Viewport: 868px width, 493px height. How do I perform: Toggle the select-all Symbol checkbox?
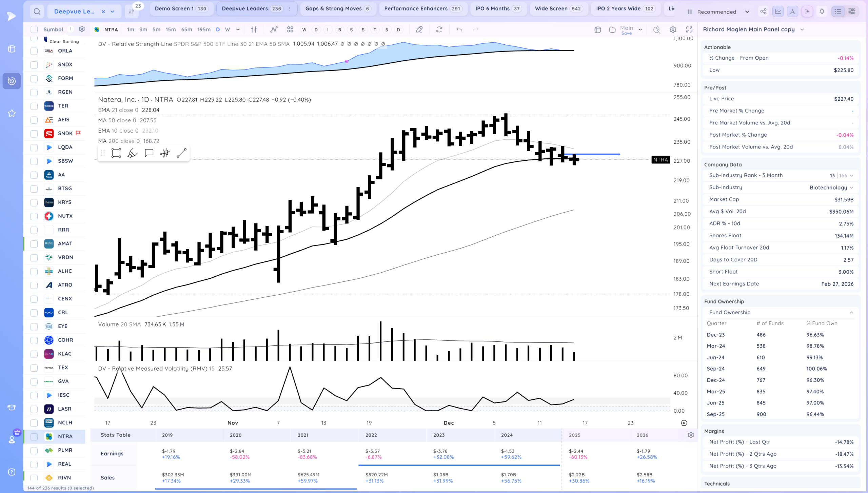pos(34,29)
